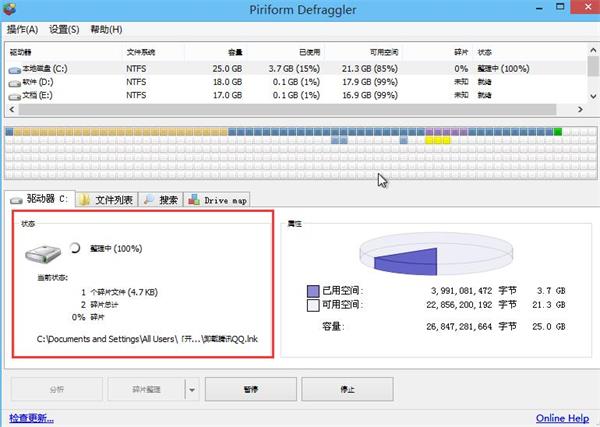Select the E: drive disk icon
The width and height of the screenshot is (600, 427).
tap(15, 97)
